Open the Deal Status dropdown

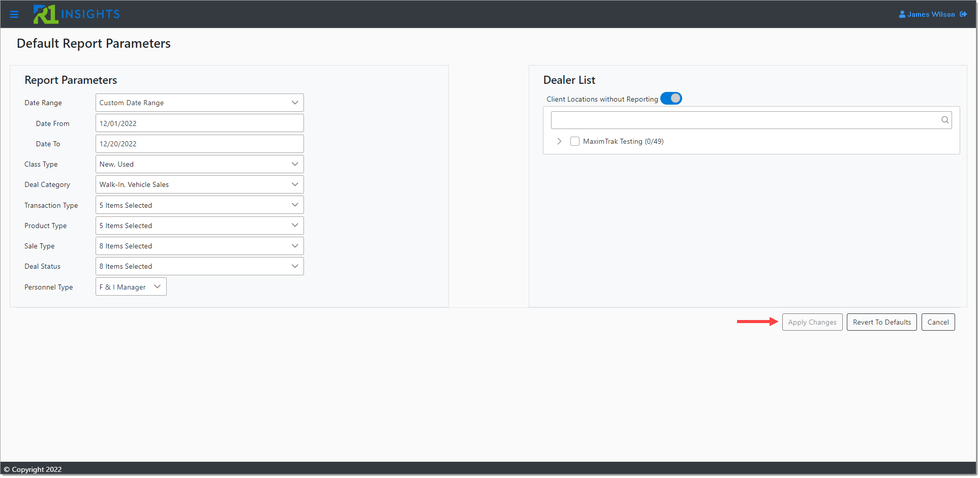(x=200, y=266)
